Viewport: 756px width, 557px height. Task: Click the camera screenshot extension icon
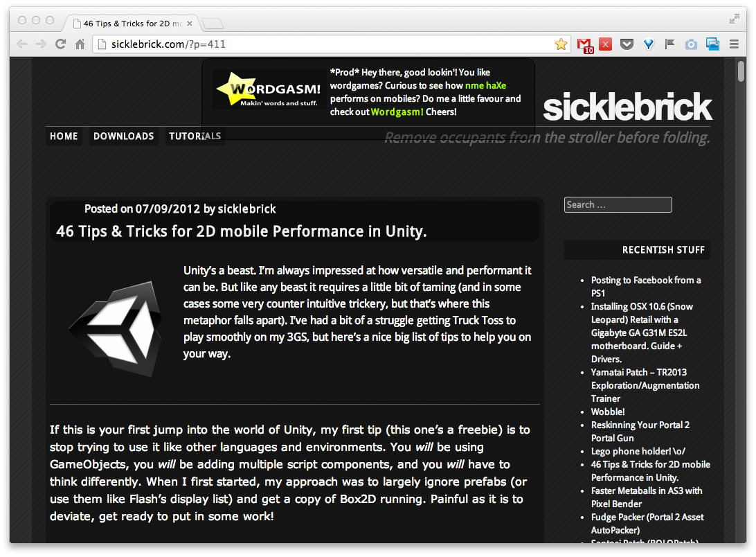tap(691, 44)
